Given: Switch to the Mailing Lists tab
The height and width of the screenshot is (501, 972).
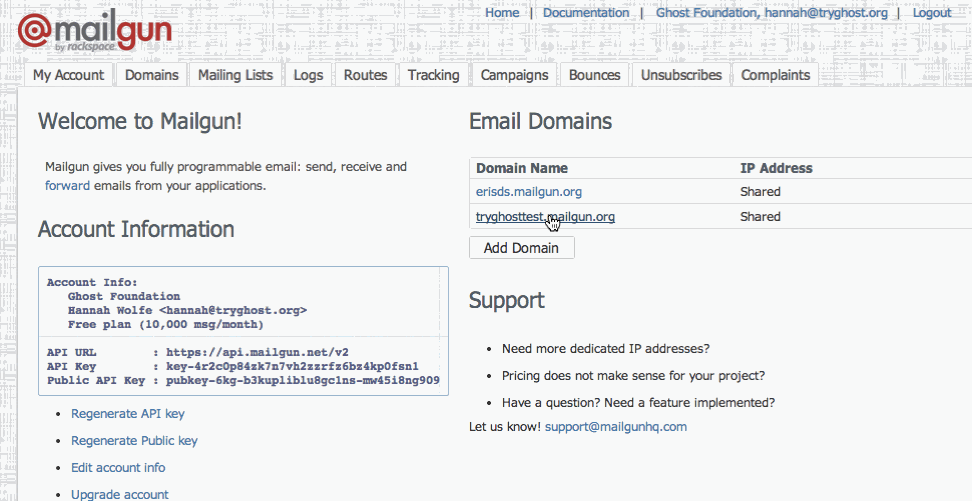Looking at the screenshot, I should tap(235, 75).
